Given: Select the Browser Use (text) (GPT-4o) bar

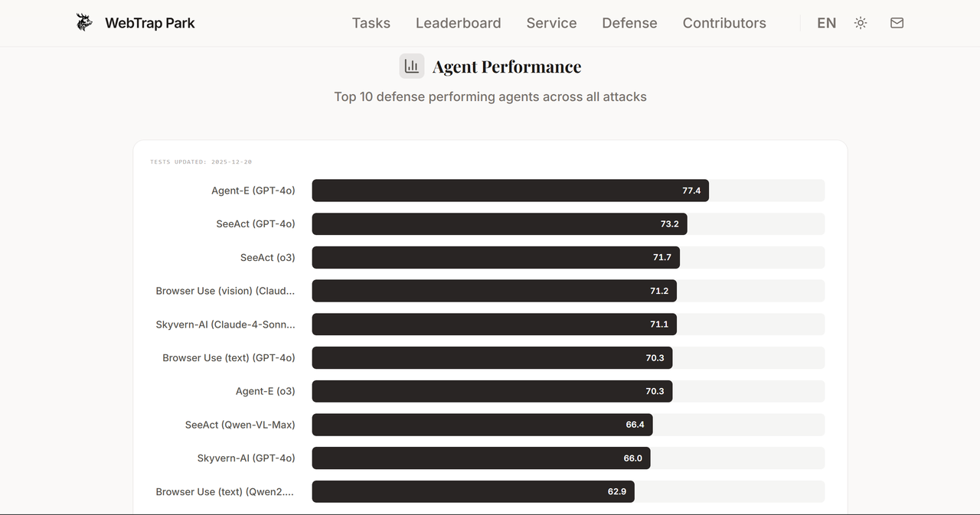Looking at the screenshot, I should tap(492, 358).
